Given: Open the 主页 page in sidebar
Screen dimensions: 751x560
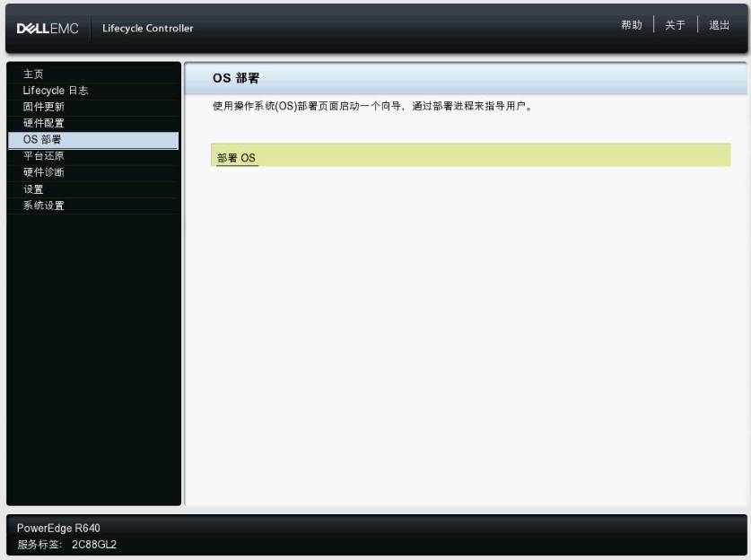Looking at the screenshot, I should [x=33, y=74].
